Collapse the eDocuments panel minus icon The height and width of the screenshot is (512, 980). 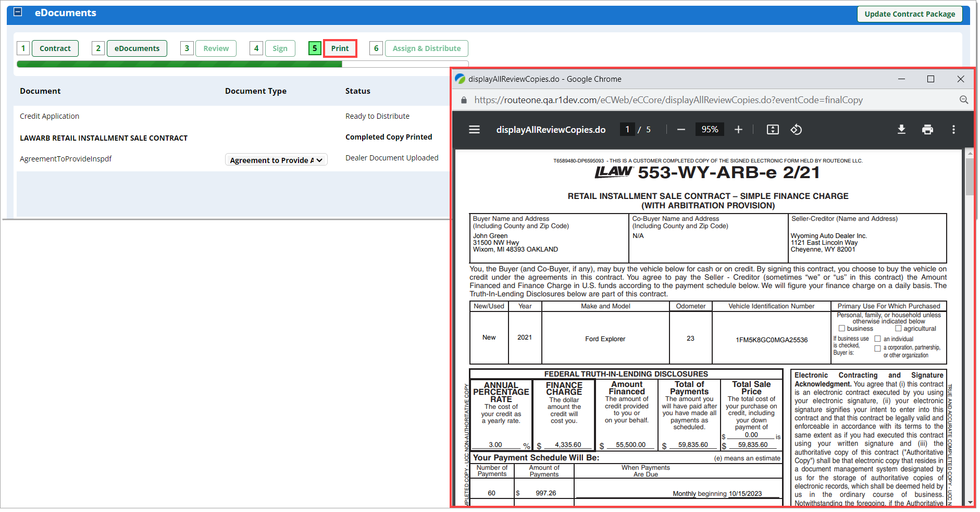pos(18,12)
